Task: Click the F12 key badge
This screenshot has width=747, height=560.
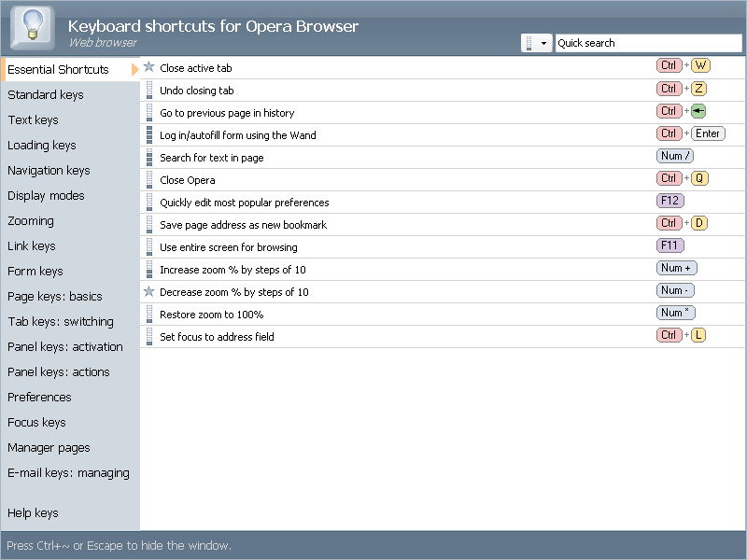Action: [670, 201]
